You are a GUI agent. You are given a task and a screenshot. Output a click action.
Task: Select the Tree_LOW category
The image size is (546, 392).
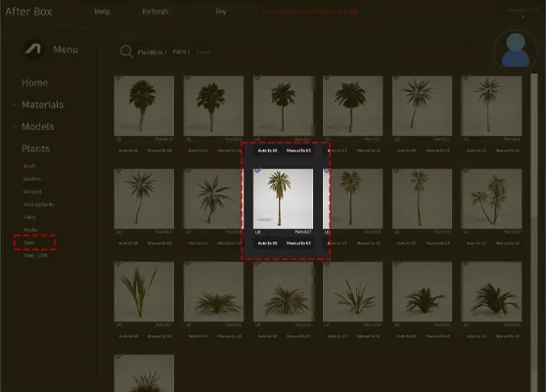(x=35, y=256)
